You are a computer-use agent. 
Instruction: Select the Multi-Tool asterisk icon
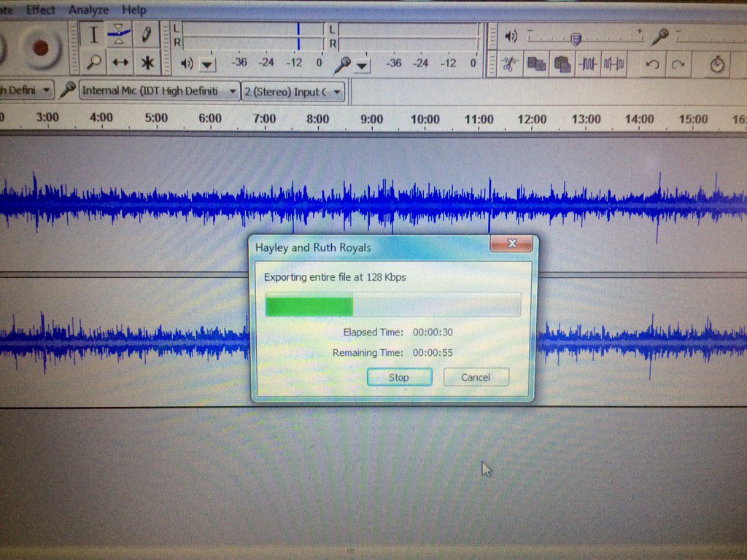coord(147,63)
